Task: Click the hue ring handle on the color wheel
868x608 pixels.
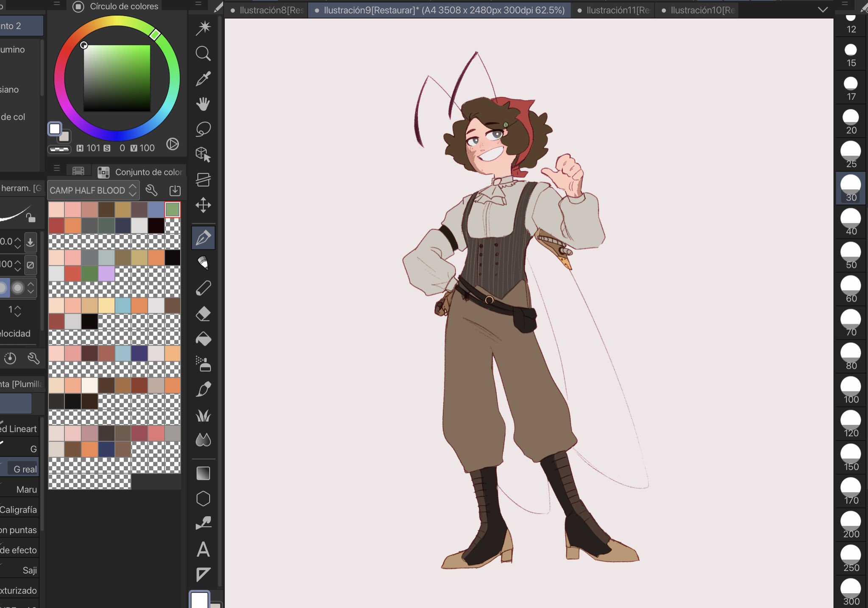Action: [x=155, y=34]
